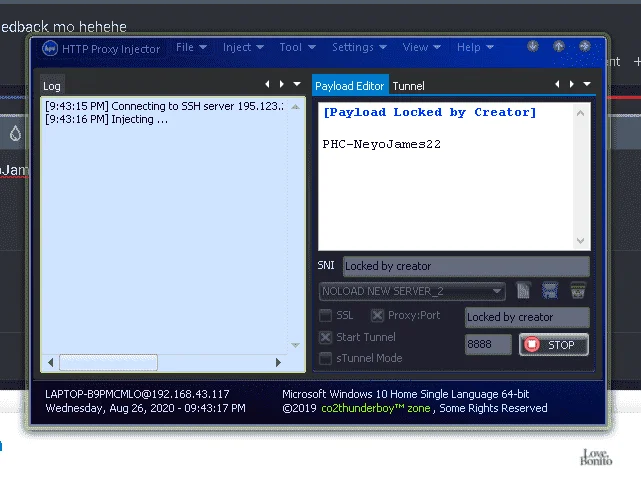641x481 pixels.
Task: Open the Payload Editor panel's dropdown arrow
Action: (587, 84)
